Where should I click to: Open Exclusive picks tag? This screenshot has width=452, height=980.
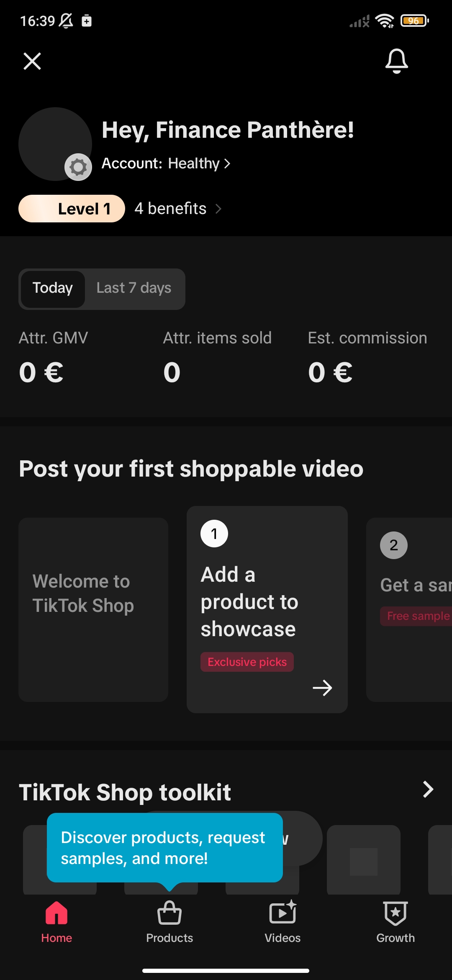(247, 662)
